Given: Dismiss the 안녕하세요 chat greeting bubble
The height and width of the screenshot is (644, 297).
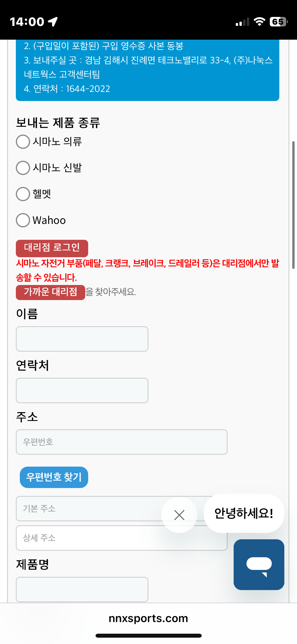Looking at the screenshot, I should click(x=179, y=515).
